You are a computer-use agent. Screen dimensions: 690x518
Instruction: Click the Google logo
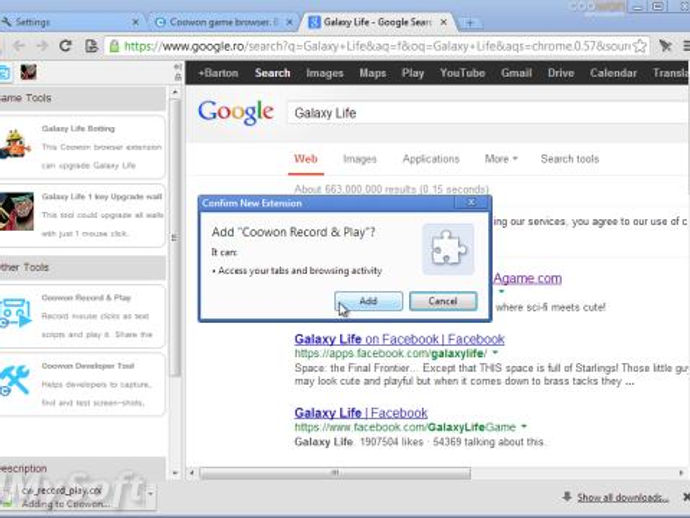click(x=236, y=113)
